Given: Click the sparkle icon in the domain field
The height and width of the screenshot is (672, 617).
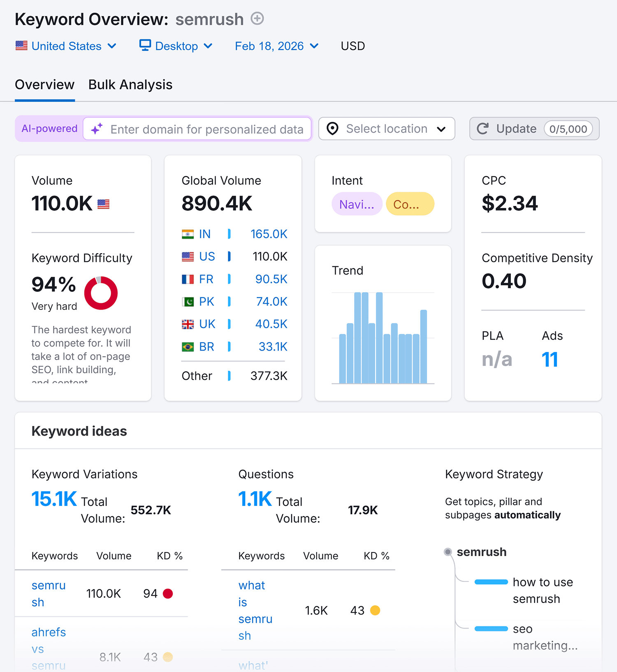Looking at the screenshot, I should pyautogui.click(x=97, y=129).
